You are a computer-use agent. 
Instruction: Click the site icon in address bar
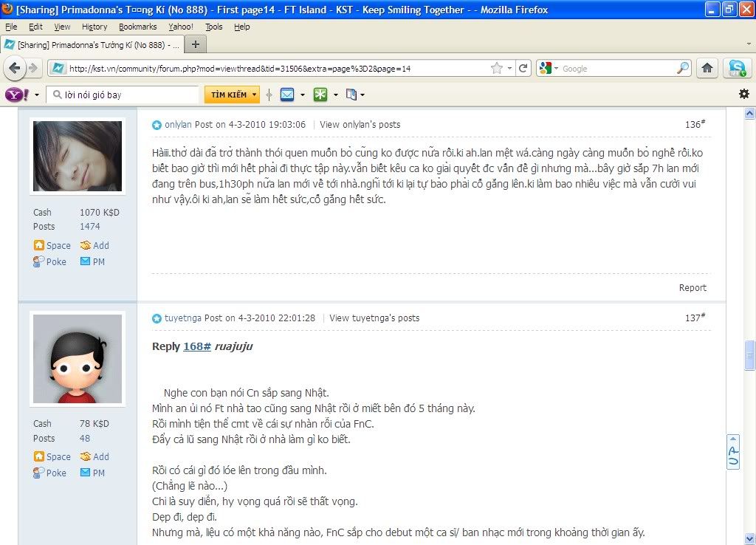point(58,69)
